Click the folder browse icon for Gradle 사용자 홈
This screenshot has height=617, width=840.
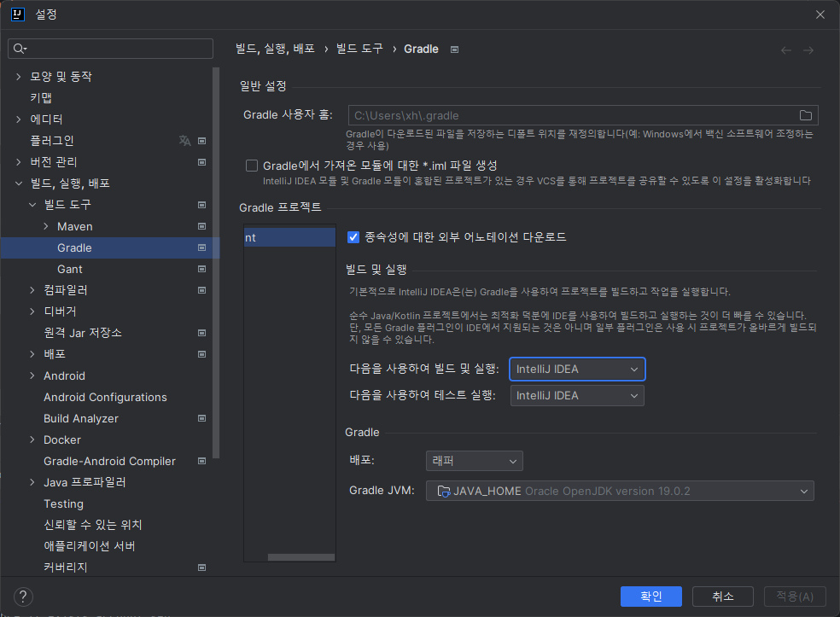[805, 115]
